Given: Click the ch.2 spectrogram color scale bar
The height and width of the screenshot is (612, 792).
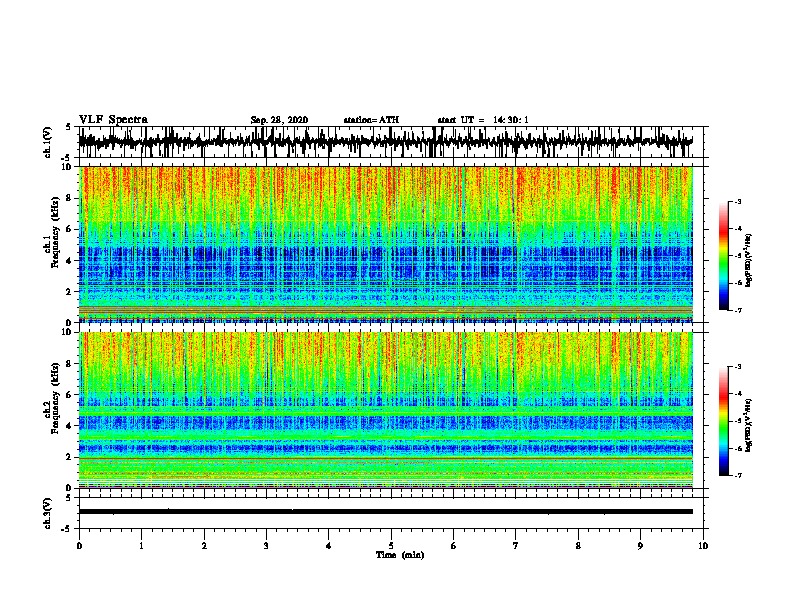Looking at the screenshot, I should (723, 421).
